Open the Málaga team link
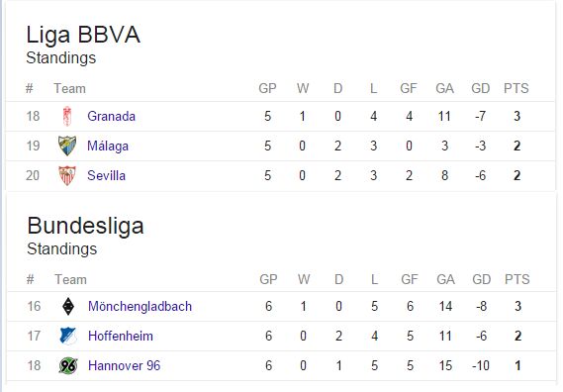The width and height of the screenshot is (563, 392). (108, 146)
